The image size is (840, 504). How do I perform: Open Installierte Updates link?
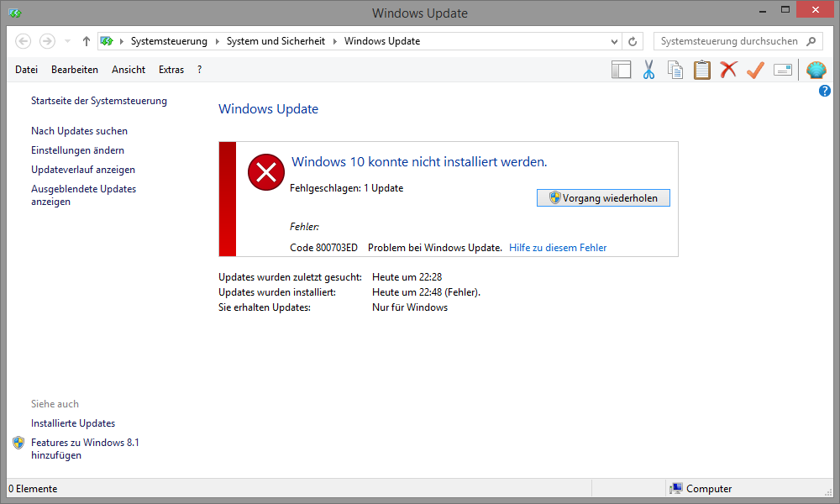point(73,423)
